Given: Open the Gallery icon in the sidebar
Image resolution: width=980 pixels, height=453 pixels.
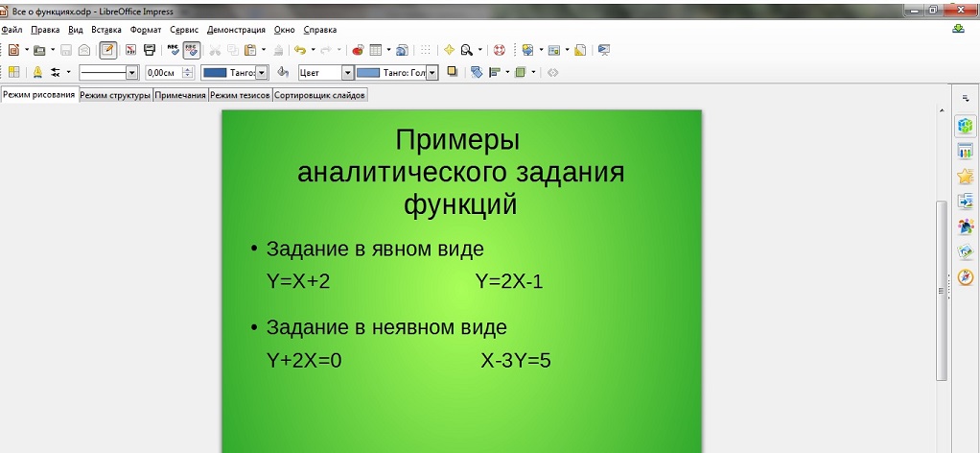Looking at the screenshot, I should [966, 252].
